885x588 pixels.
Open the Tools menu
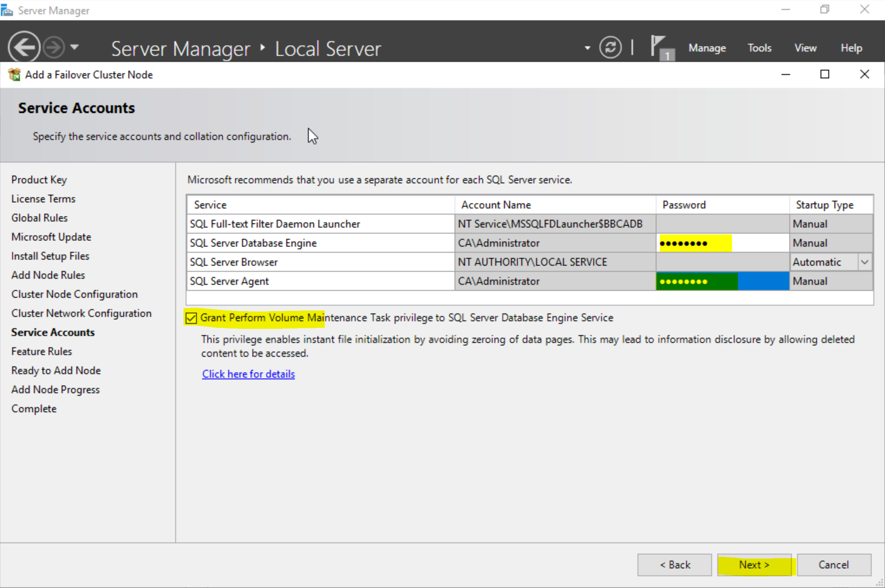tap(759, 48)
